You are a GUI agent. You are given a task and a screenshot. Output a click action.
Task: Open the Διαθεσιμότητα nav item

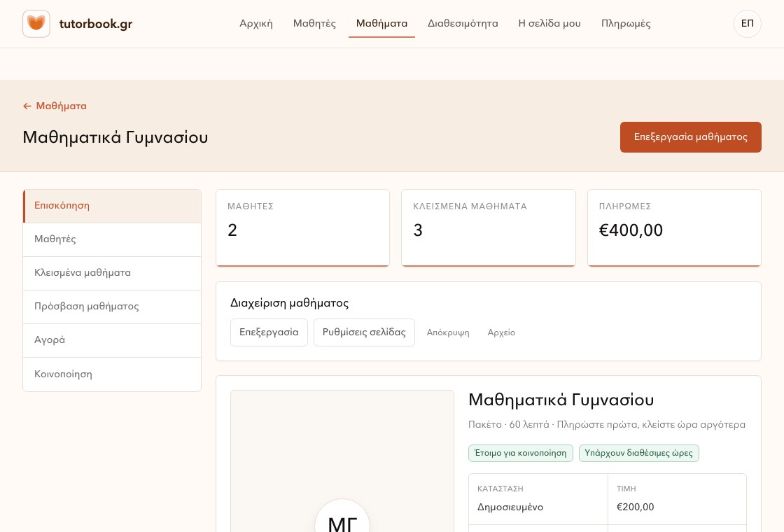click(x=463, y=24)
